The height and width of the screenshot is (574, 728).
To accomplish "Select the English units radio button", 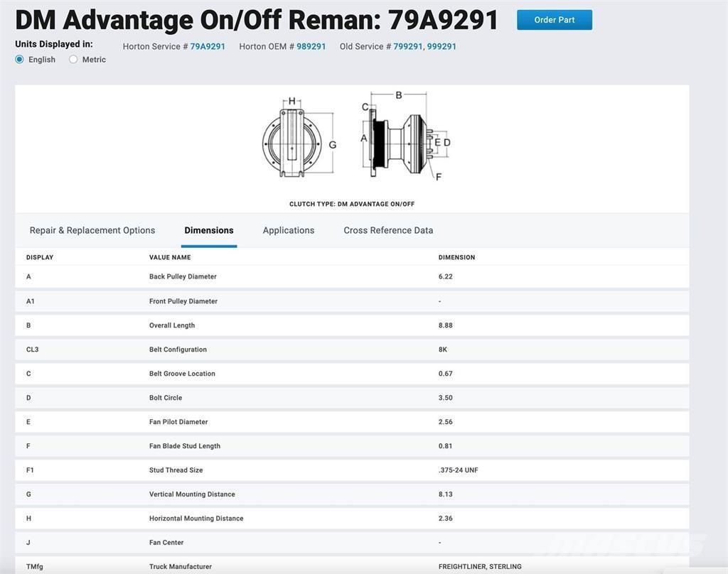I will (20, 60).
